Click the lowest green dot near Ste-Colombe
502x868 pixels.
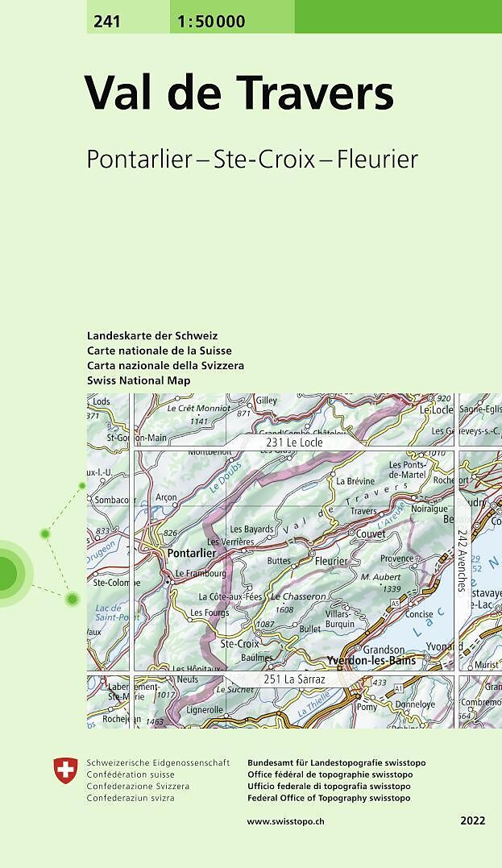(x=73, y=598)
